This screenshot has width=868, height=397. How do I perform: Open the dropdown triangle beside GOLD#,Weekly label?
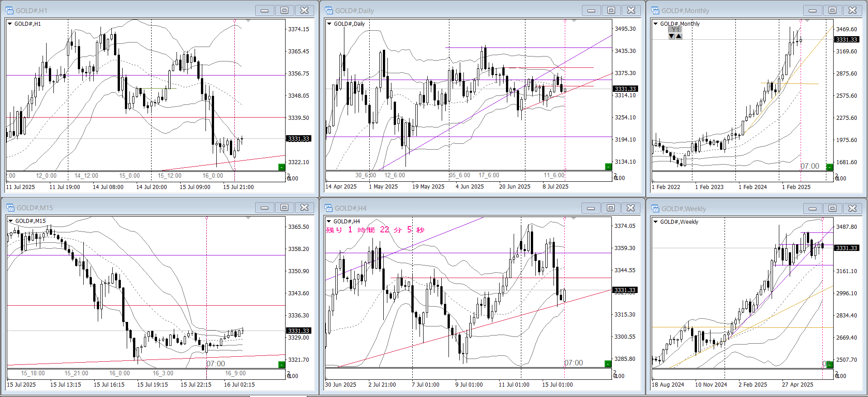pyautogui.click(x=655, y=222)
